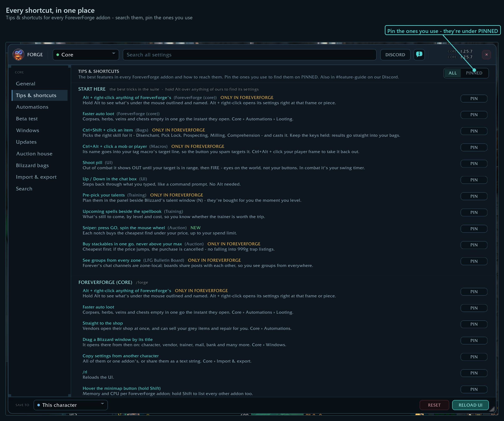Open the This character save dropdown

point(71,405)
